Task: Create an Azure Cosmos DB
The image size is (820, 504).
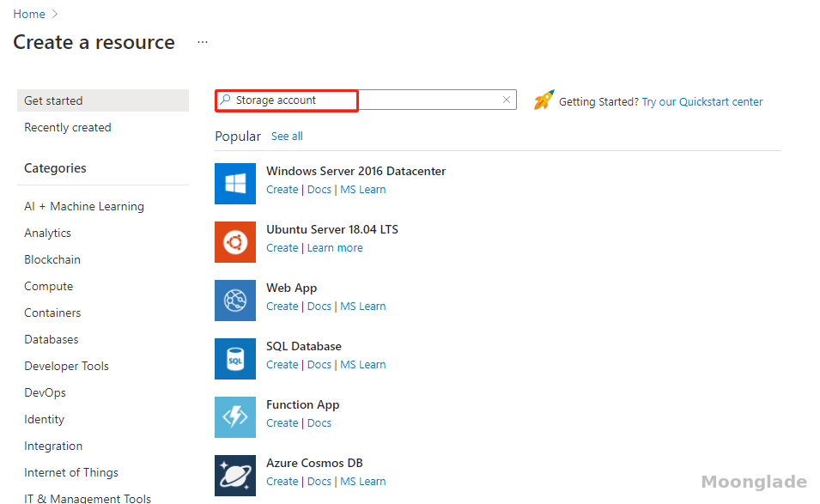Action: pyautogui.click(x=282, y=481)
